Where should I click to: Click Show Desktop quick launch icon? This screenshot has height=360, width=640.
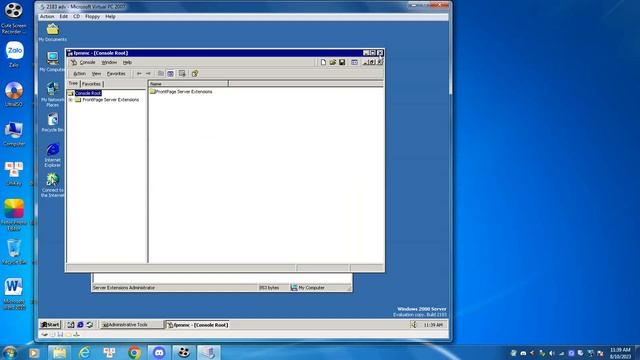71,324
